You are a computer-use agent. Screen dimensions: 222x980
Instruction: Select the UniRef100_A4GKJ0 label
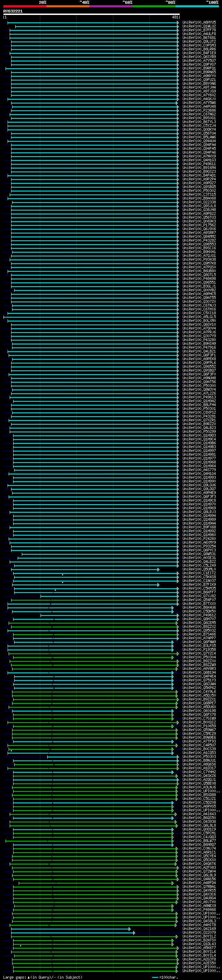pos(199,99)
